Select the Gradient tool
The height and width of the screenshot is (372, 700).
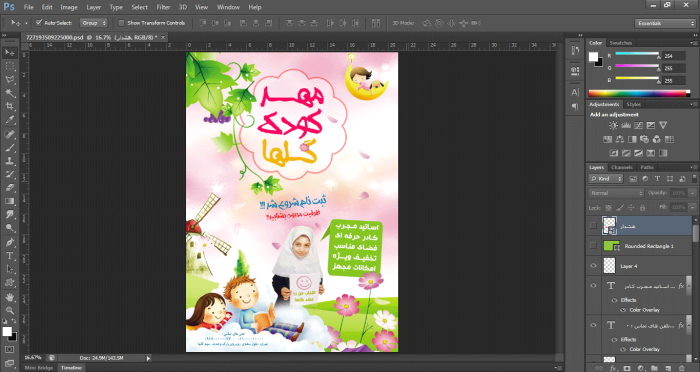pyautogui.click(x=9, y=201)
